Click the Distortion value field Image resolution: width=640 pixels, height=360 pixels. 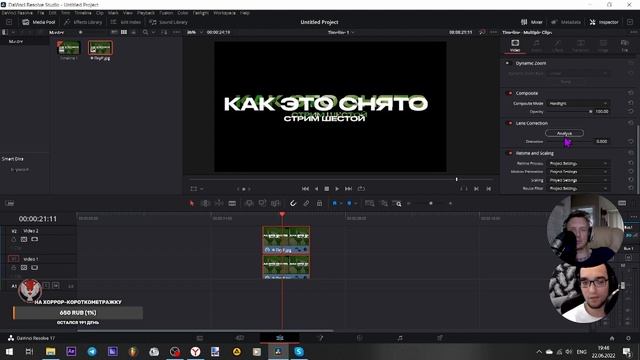pos(602,141)
